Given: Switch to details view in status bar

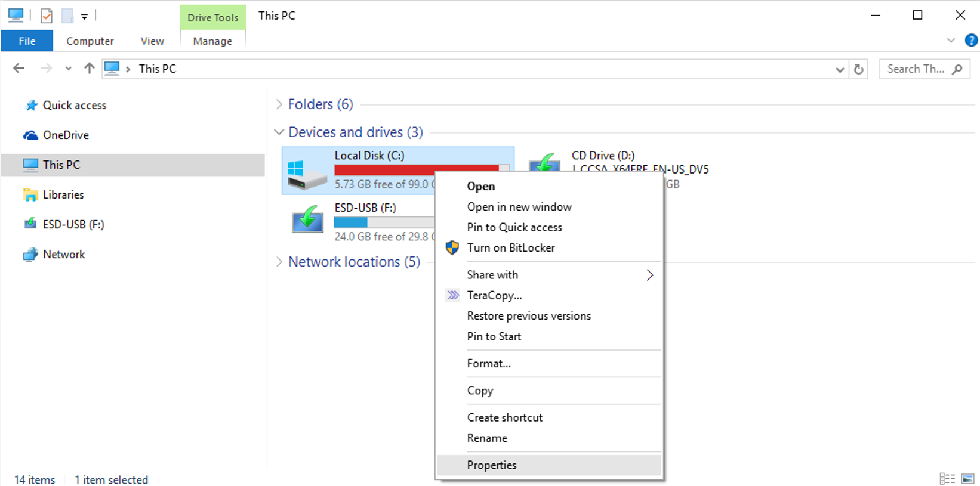Looking at the screenshot, I should [947, 479].
